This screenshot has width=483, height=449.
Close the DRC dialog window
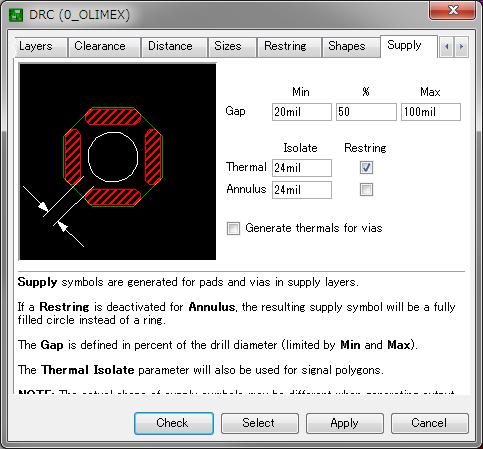(453, 11)
